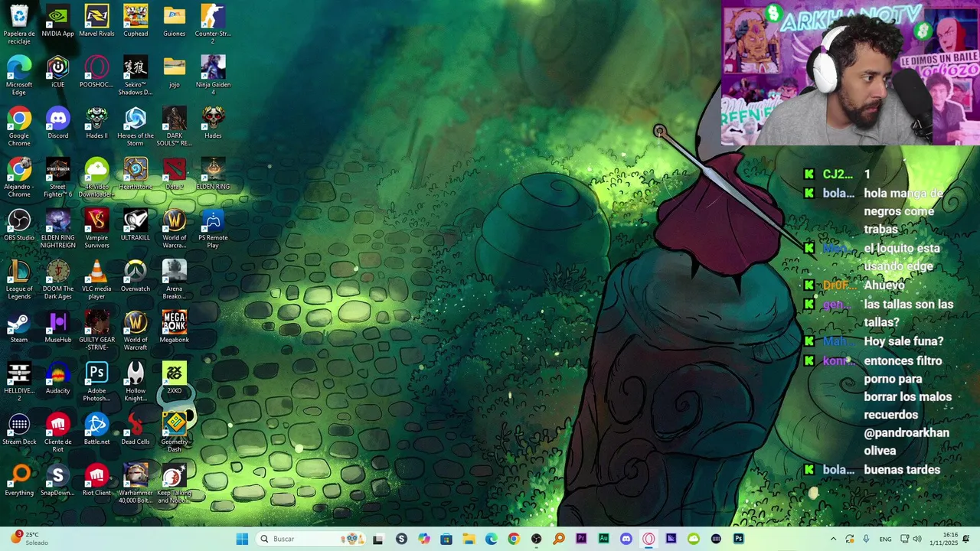Open the Guiones folder

click(174, 21)
